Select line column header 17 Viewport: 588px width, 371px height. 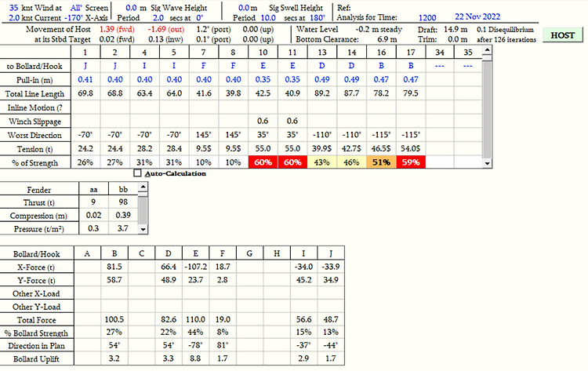[411, 53]
